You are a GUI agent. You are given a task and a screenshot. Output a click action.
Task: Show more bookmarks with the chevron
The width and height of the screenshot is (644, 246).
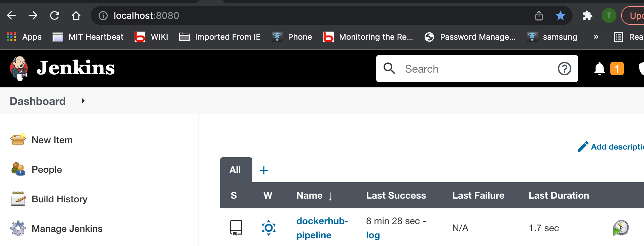[596, 37]
